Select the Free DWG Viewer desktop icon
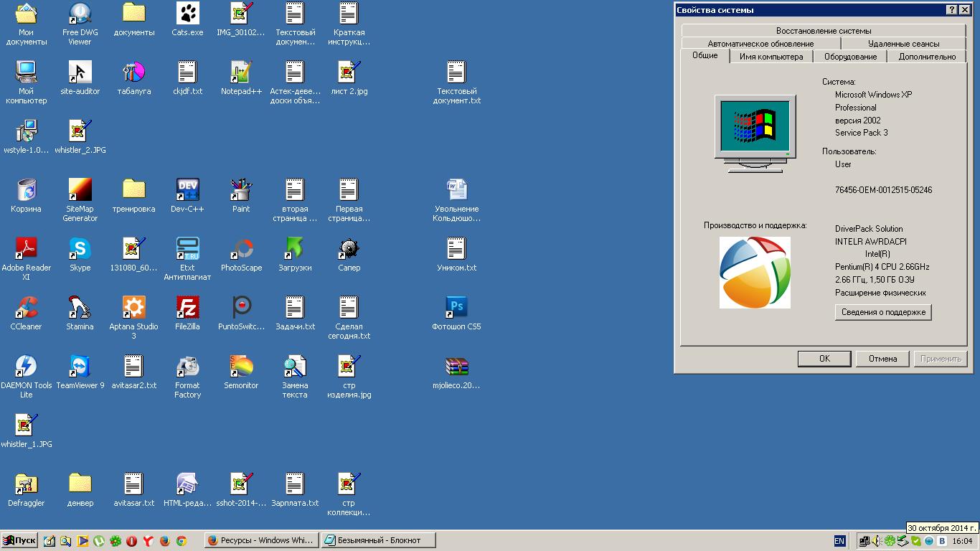 (x=80, y=24)
